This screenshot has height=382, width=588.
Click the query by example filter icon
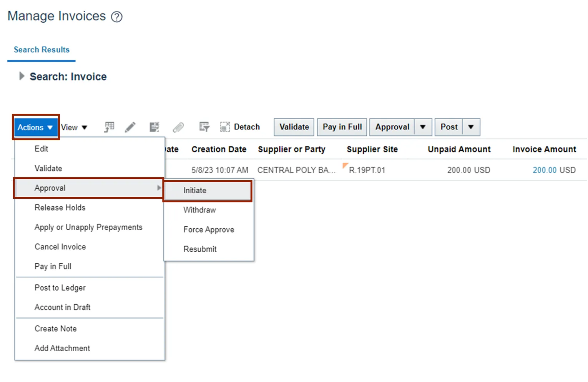[x=204, y=127]
